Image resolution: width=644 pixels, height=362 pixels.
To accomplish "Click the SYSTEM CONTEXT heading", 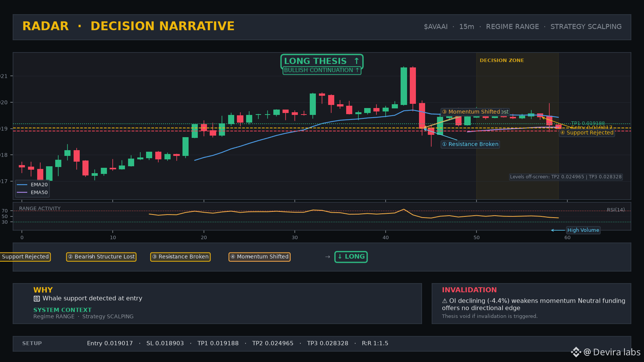I will (62, 310).
